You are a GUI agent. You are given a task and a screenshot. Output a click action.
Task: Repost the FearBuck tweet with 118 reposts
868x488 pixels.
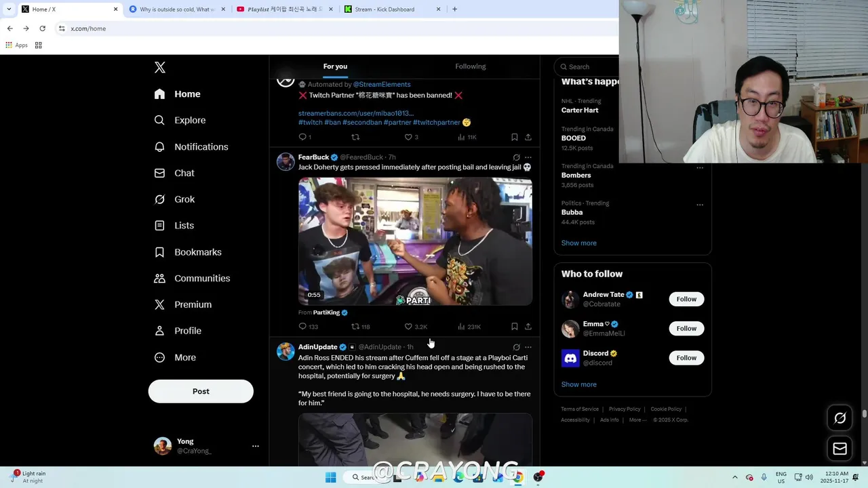360,327
